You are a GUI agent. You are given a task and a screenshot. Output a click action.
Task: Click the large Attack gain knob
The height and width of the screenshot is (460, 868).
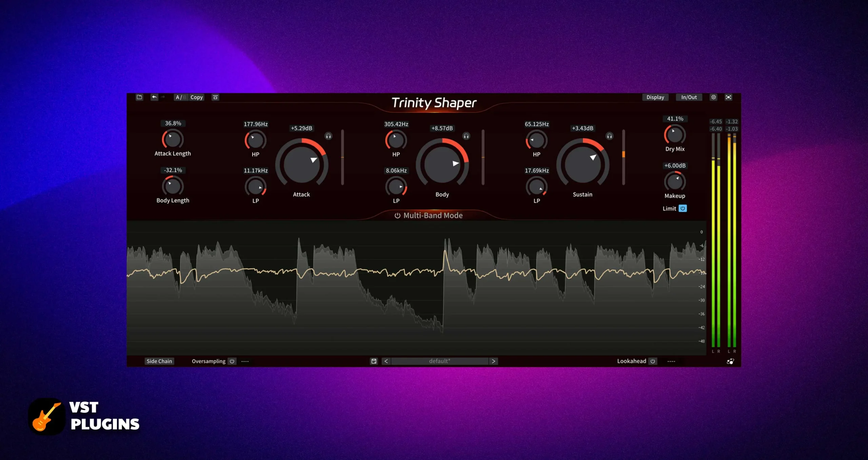point(301,165)
